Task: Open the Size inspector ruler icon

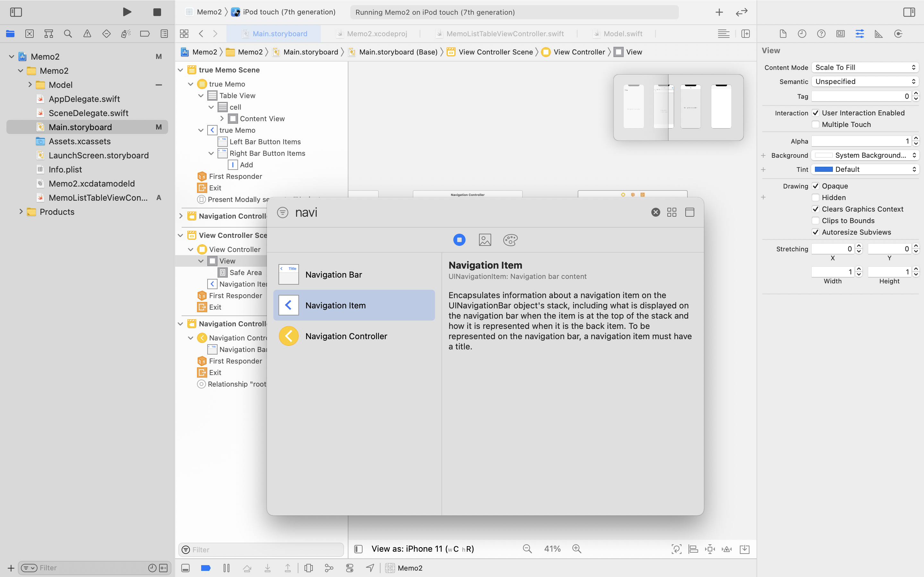Action: point(878,34)
